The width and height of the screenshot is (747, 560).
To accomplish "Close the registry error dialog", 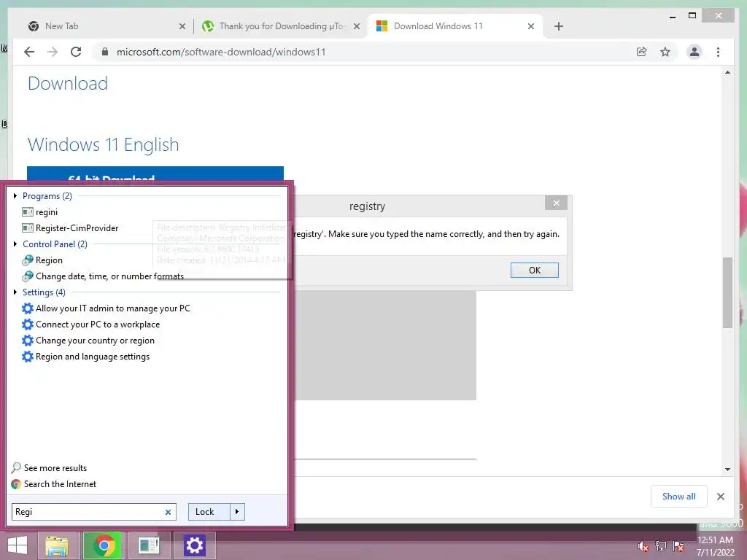I will coord(556,203).
